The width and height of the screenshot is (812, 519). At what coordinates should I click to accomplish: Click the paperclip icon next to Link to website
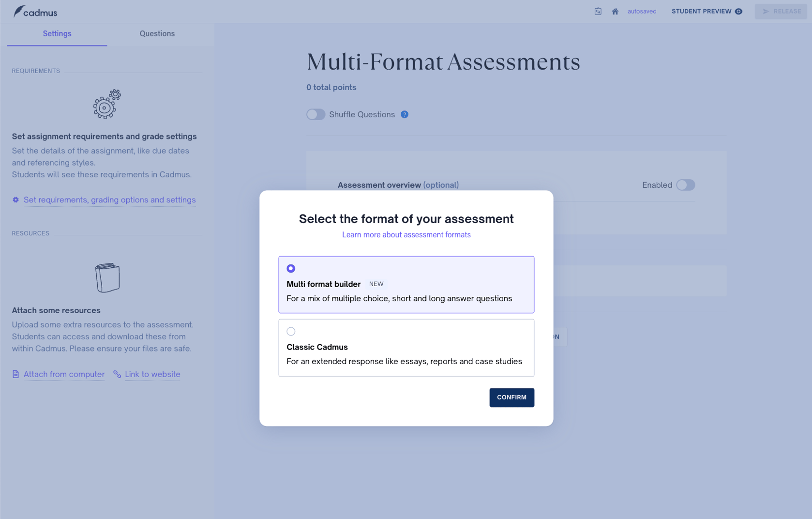coord(117,374)
